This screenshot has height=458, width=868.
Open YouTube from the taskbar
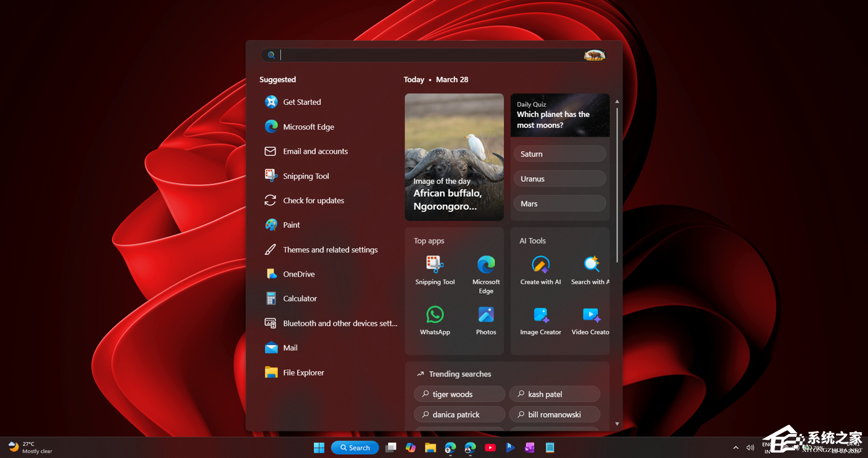pyautogui.click(x=490, y=448)
